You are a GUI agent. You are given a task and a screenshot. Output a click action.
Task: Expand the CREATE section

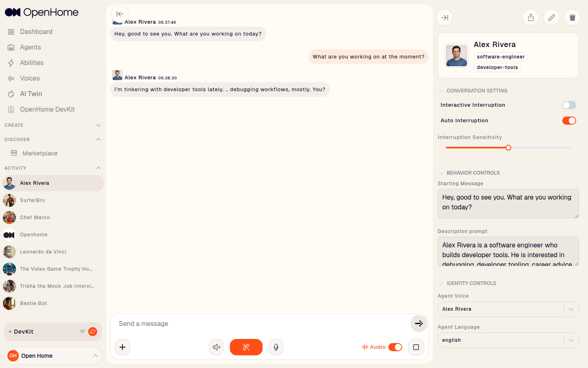point(98,125)
